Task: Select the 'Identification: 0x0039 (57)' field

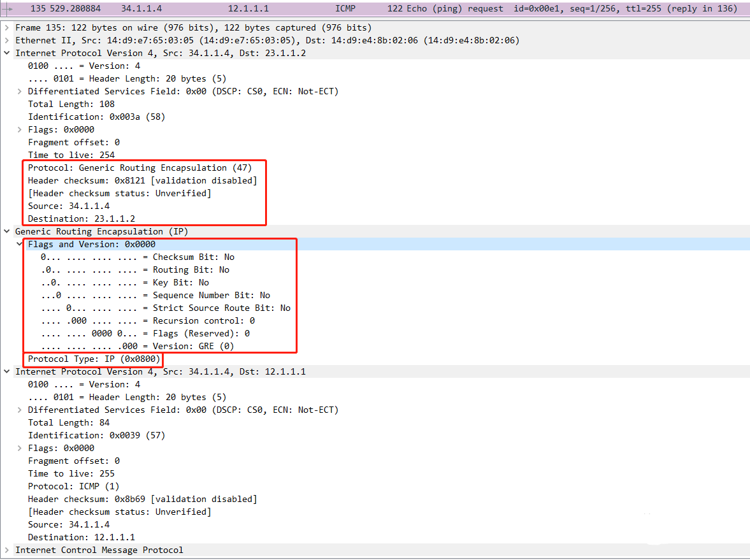Action: 97,436
